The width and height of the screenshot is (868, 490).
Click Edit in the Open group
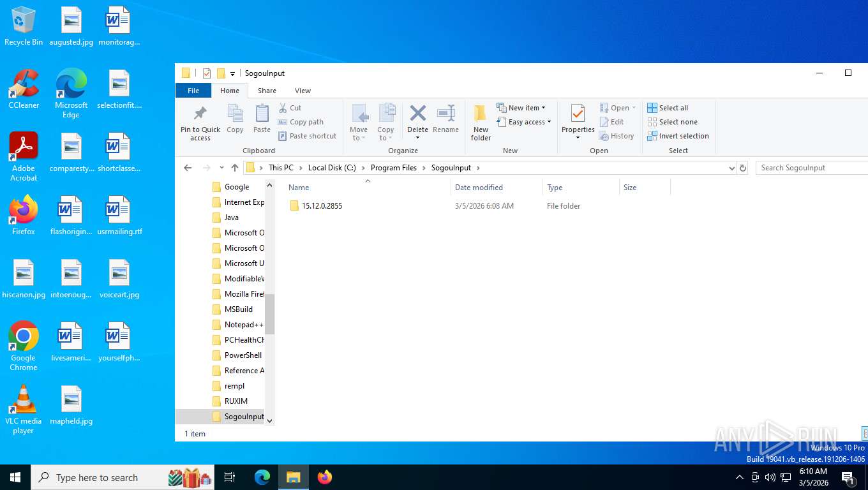(x=611, y=122)
